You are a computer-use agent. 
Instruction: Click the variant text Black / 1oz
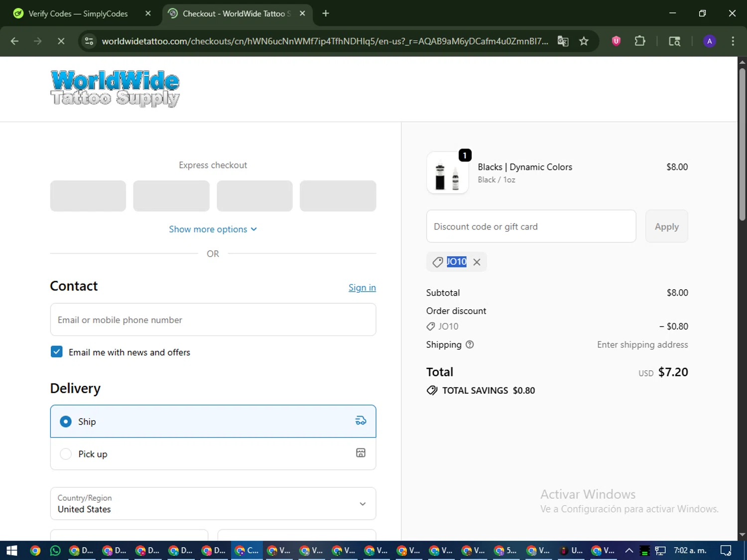click(497, 180)
